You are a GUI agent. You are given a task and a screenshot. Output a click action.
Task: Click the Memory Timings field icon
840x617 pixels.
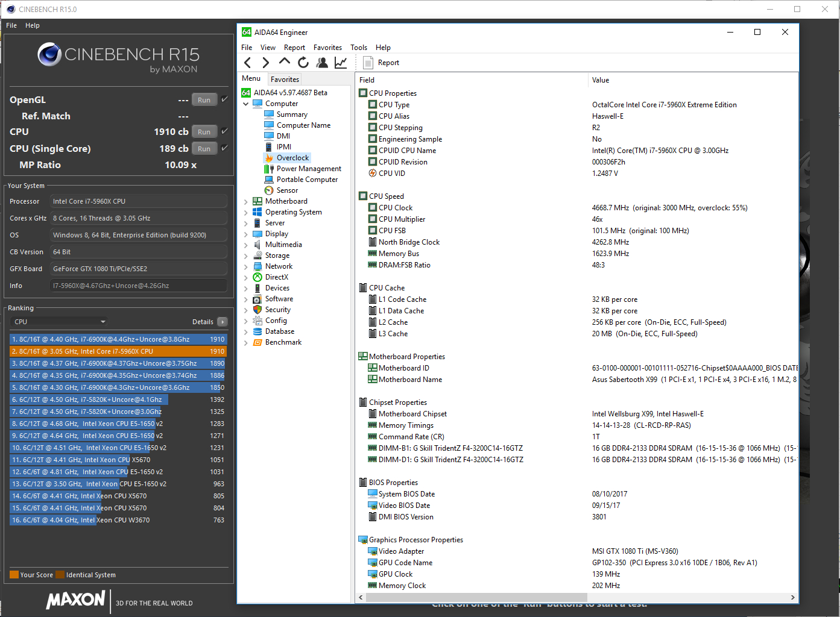(x=373, y=425)
